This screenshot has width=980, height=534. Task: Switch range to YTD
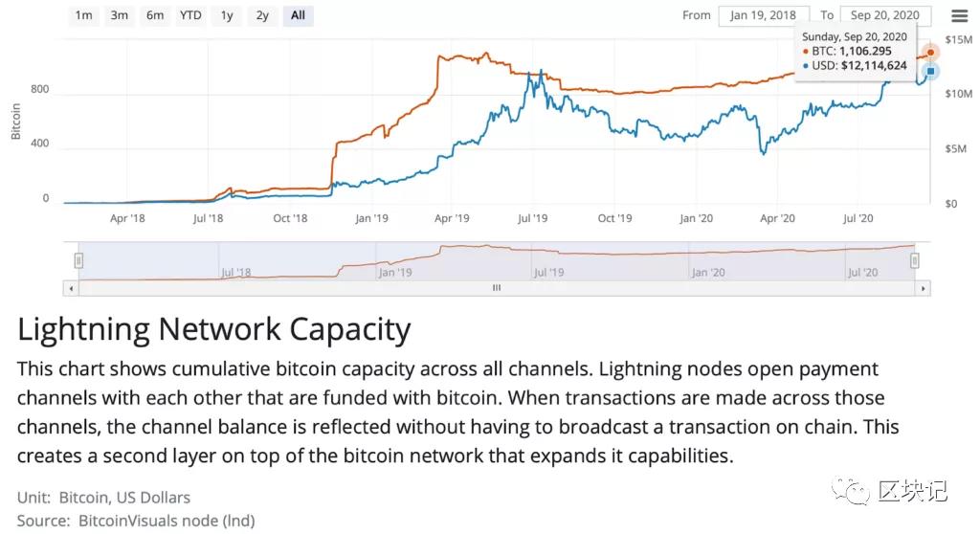pyautogui.click(x=190, y=15)
